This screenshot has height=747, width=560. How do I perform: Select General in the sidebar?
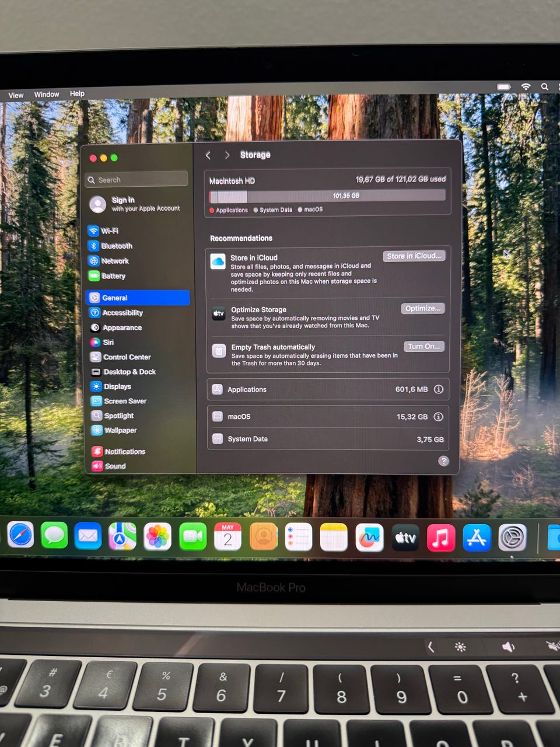138,298
